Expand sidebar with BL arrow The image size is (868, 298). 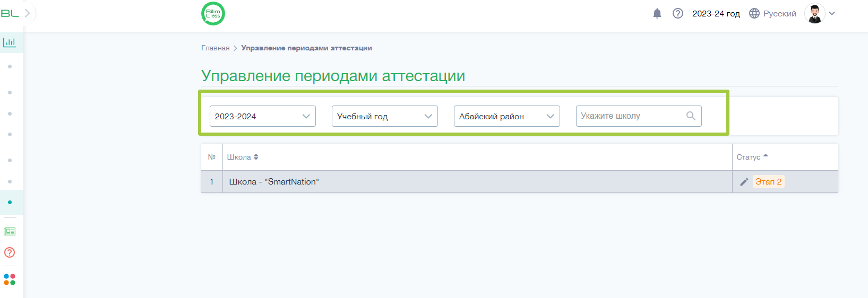click(x=28, y=13)
